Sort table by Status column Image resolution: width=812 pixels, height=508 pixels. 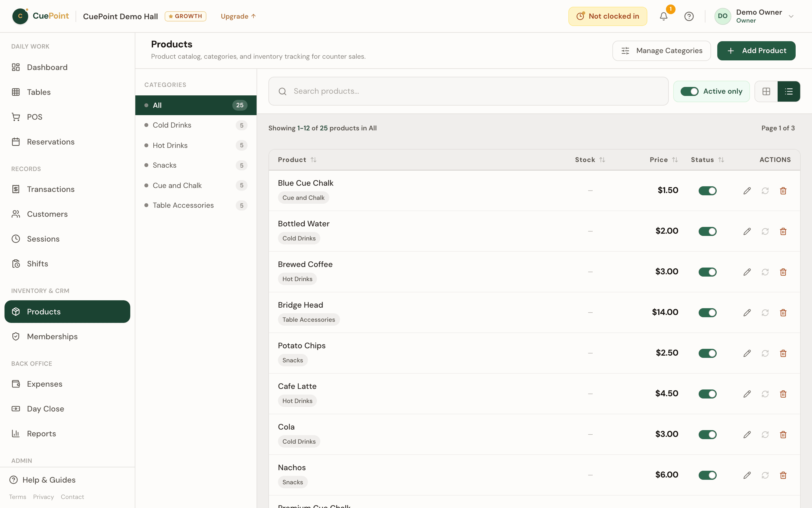point(707,160)
